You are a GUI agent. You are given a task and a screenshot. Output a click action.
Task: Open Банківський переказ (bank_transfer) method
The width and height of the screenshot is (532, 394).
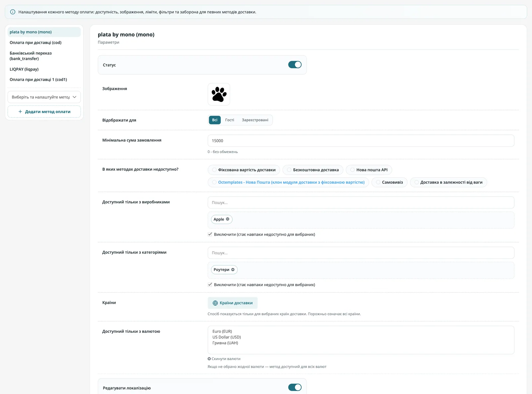pos(44,56)
